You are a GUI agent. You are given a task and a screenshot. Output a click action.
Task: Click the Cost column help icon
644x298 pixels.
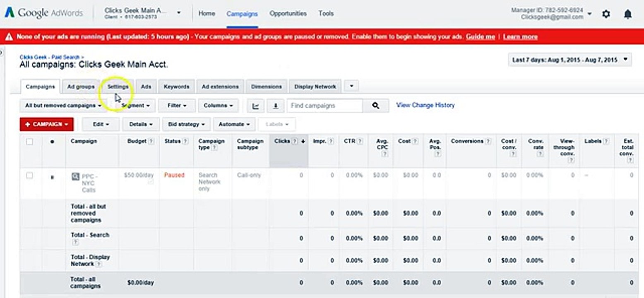(415, 142)
